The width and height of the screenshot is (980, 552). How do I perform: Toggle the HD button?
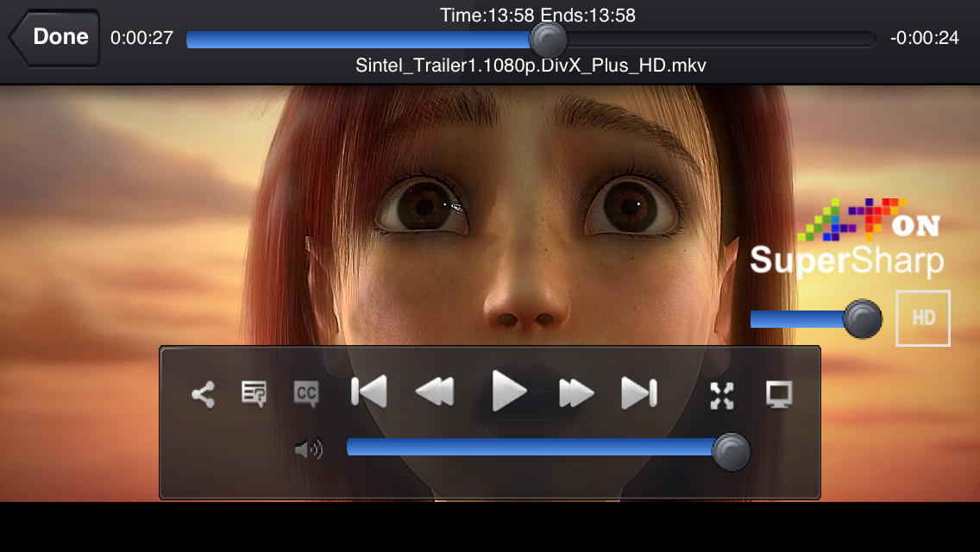pyautogui.click(x=923, y=318)
